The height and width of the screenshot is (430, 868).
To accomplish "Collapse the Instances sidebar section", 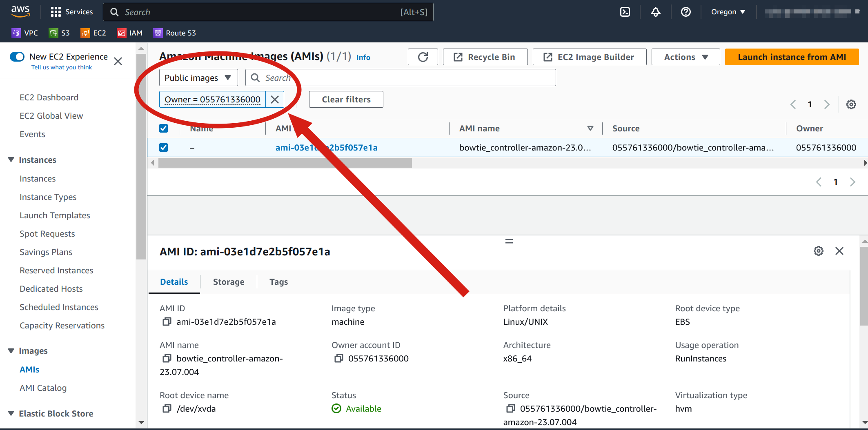I will point(11,160).
